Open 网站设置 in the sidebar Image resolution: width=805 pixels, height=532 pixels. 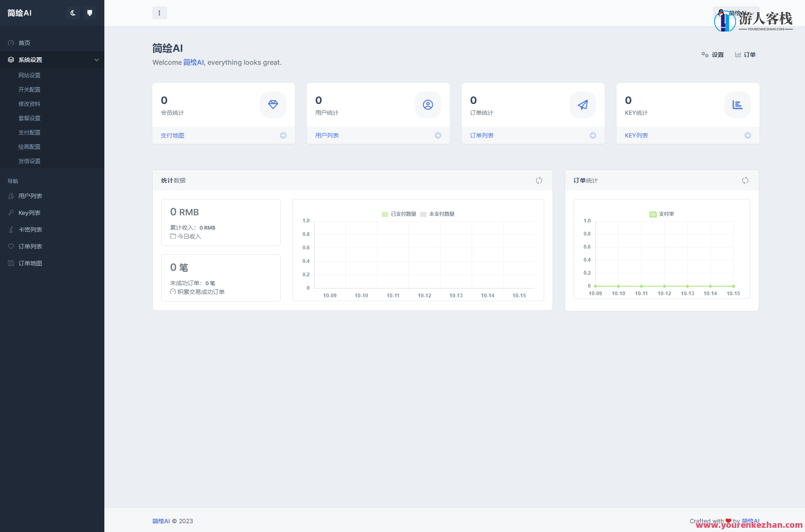click(29, 75)
